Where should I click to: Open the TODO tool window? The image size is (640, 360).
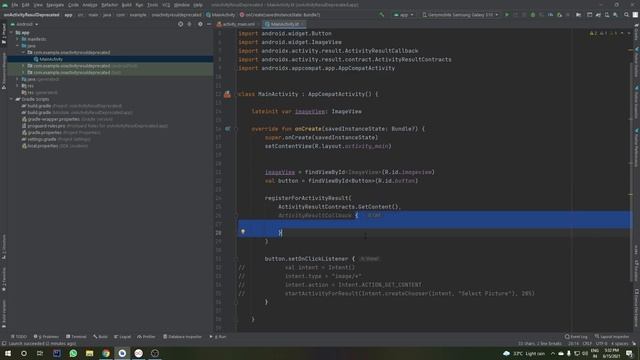click(18, 337)
